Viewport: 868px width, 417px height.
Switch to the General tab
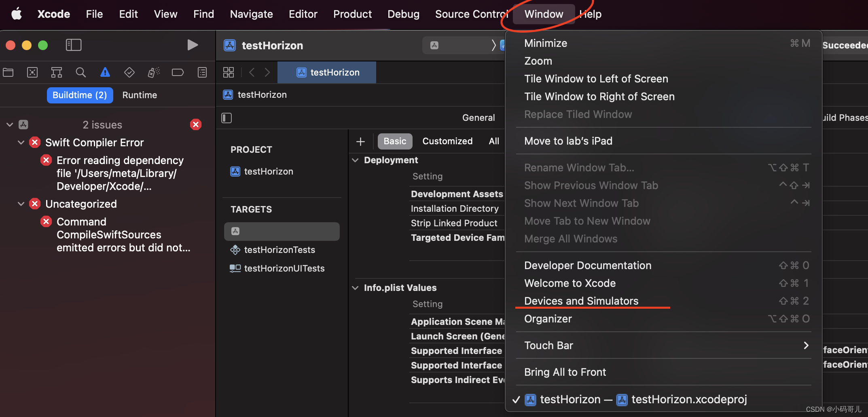[478, 118]
